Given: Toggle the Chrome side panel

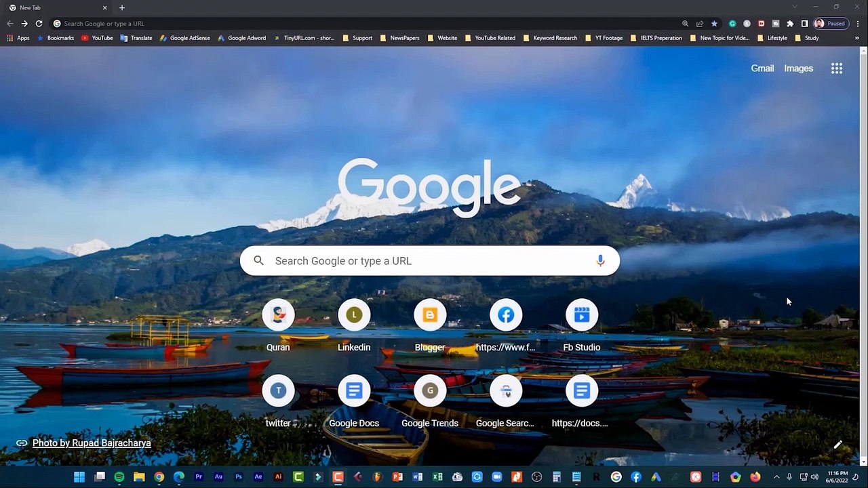Looking at the screenshot, I should (x=804, y=24).
